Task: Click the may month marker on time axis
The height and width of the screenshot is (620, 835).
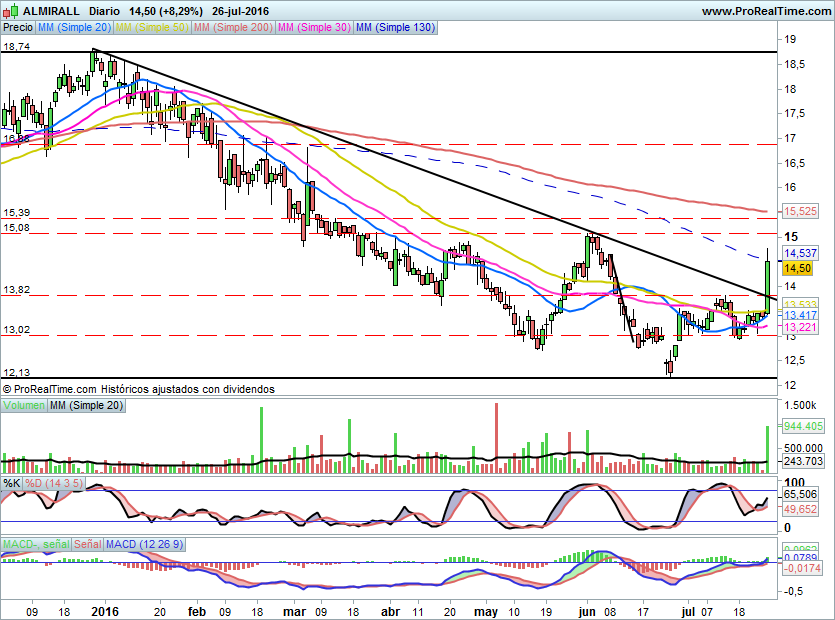Action: tap(486, 611)
